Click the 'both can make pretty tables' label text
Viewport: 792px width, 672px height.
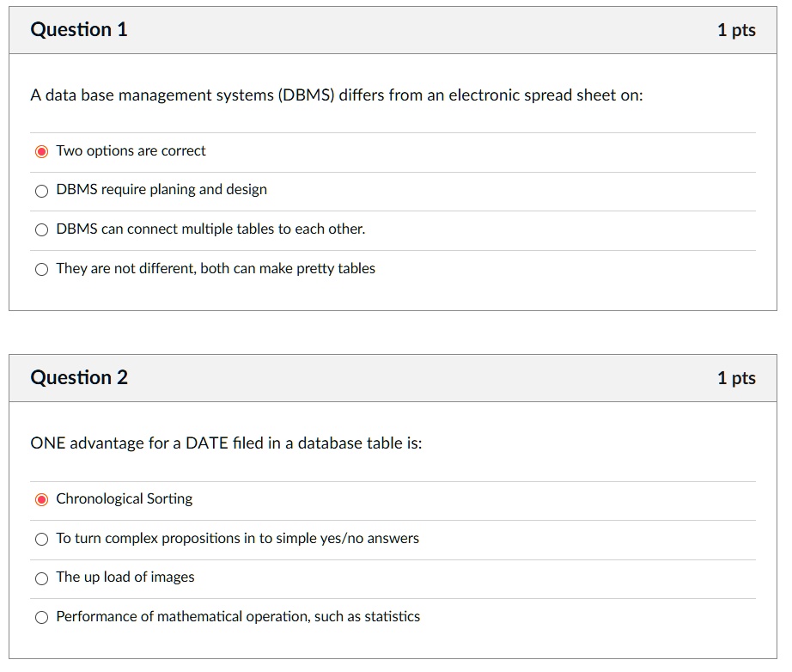(216, 269)
